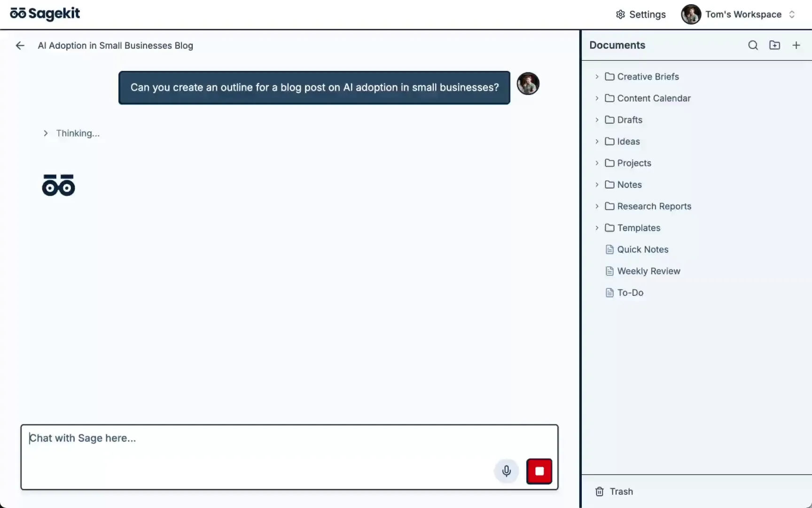Image resolution: width=812 pixels, height=508 pixels.
Task: Activate the microphone voice input
Action: (x=506, y=471)
